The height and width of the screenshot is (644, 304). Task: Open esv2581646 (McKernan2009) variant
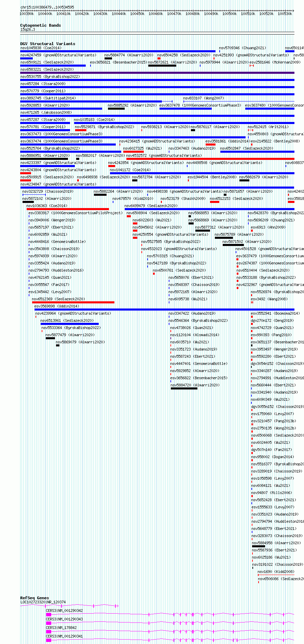point(275,62)
